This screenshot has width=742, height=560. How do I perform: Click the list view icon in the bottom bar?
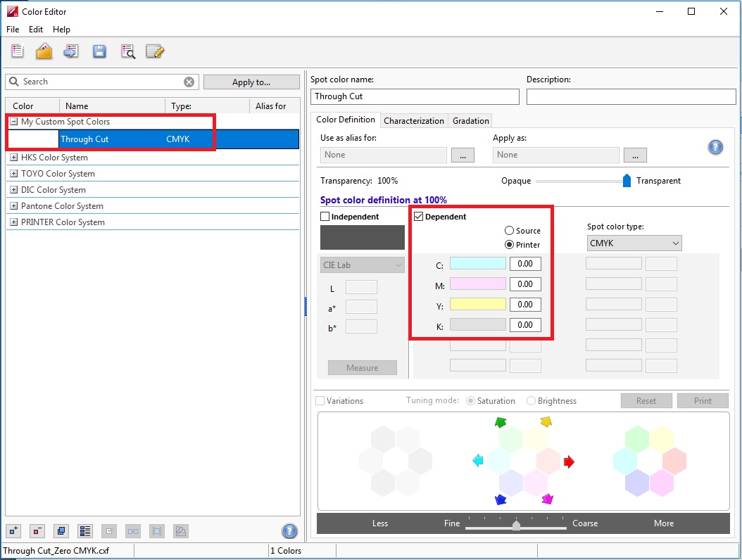(85, 531)
